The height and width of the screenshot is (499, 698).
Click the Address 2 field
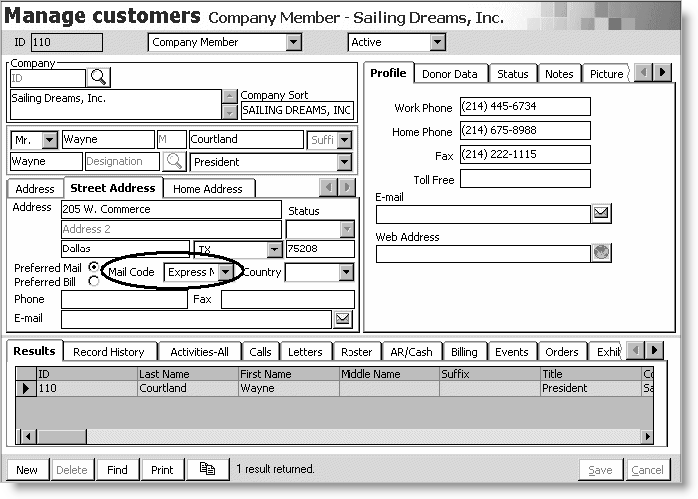pos(171,229)
